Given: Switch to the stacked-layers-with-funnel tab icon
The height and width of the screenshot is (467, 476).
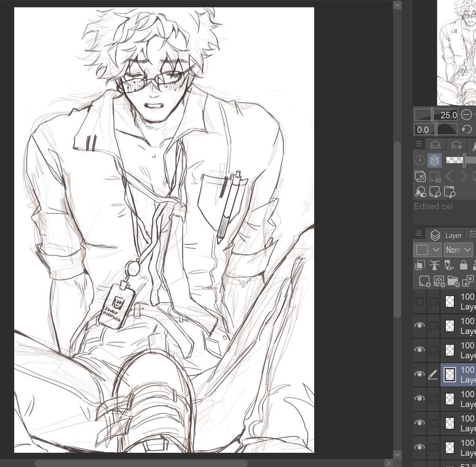Looking at the screenshot, I should tap(456, 145).
